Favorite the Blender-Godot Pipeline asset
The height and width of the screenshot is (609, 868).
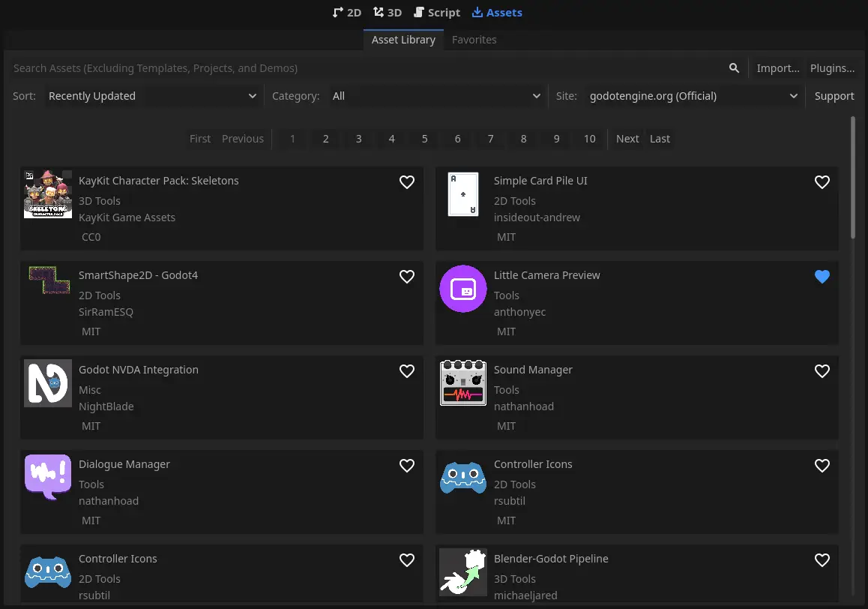coord(822,559)
